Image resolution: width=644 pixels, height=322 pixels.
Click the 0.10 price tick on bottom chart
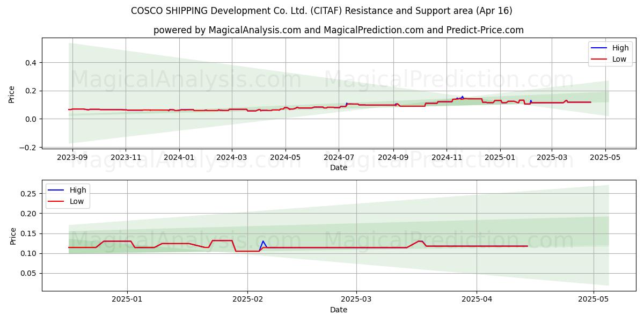coord(29,253)
